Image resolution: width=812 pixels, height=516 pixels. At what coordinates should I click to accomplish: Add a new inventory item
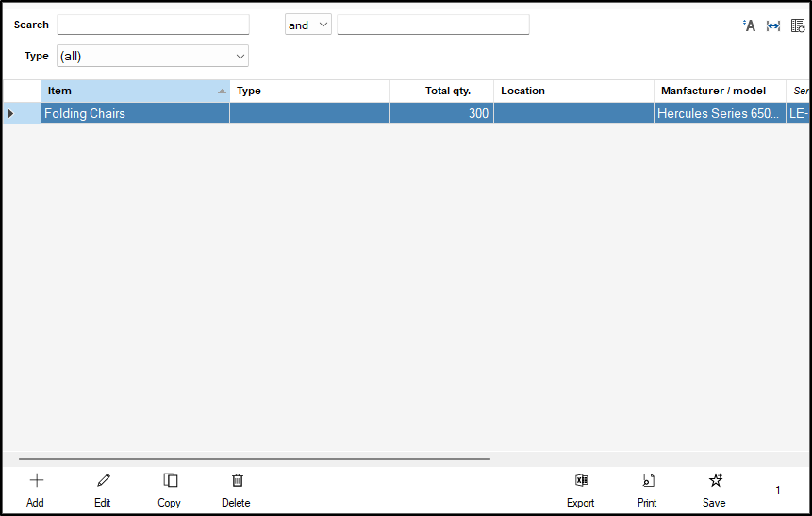[x=36, y=489]
